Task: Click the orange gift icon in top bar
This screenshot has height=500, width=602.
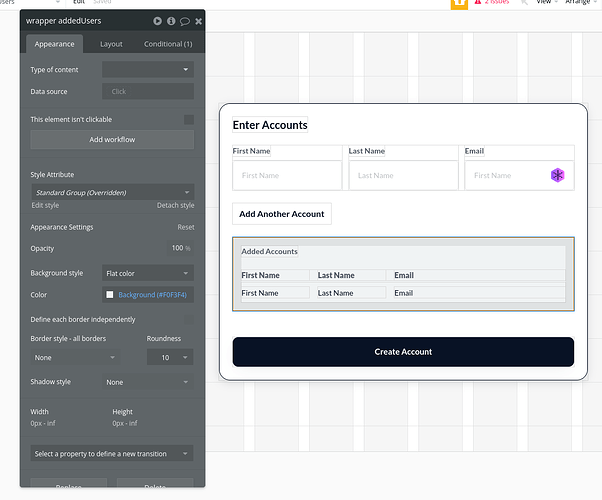Action: [x=459, y=3]
